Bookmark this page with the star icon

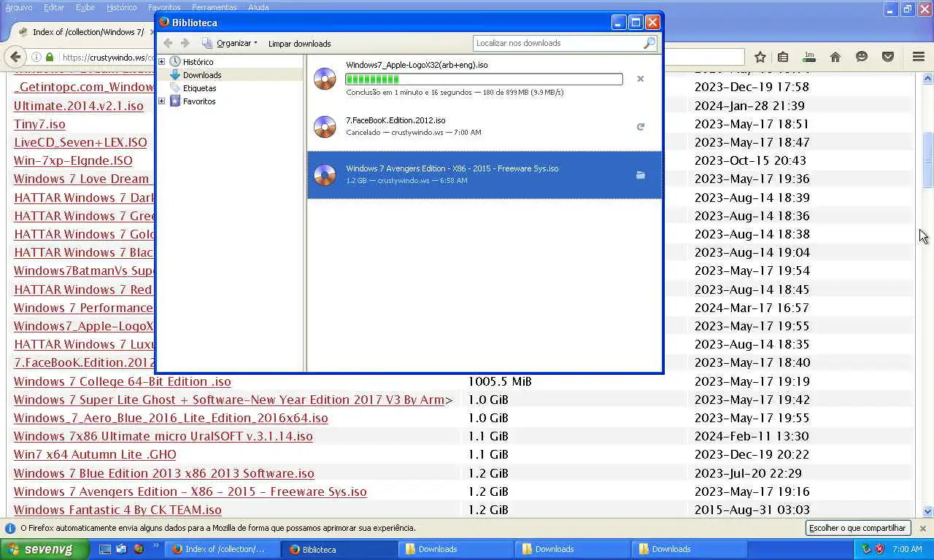(x=760, y=57)
